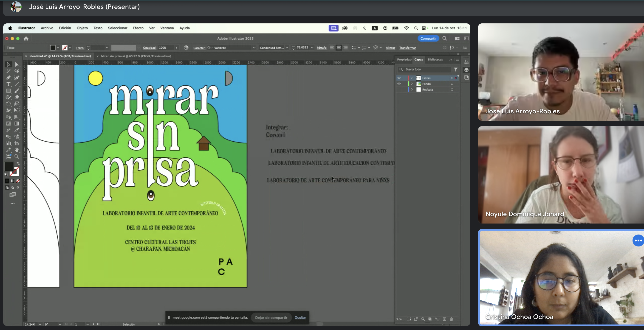Screen dimensions: 644x330
Task: Hide the Fondo layer
Action: coord(399,84)
